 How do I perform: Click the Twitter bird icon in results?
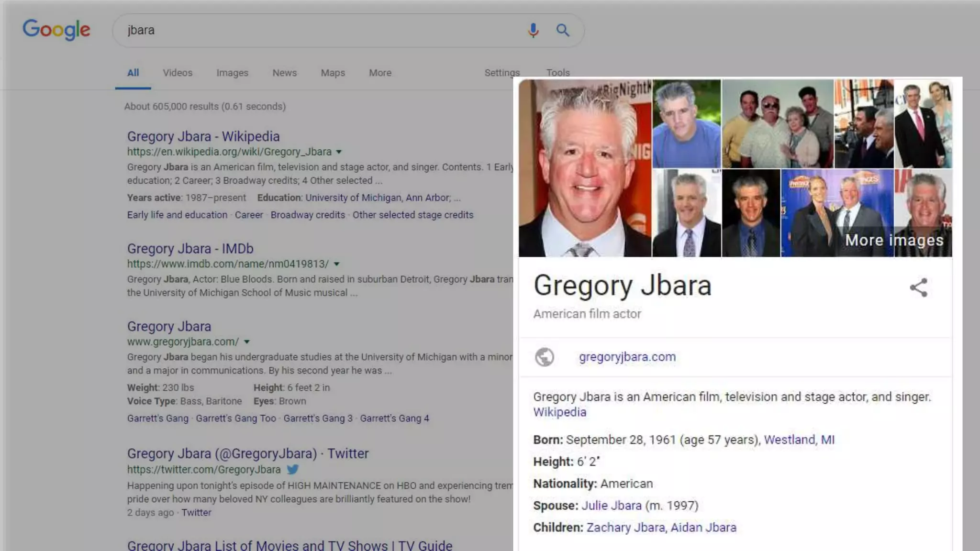point(293,469)
